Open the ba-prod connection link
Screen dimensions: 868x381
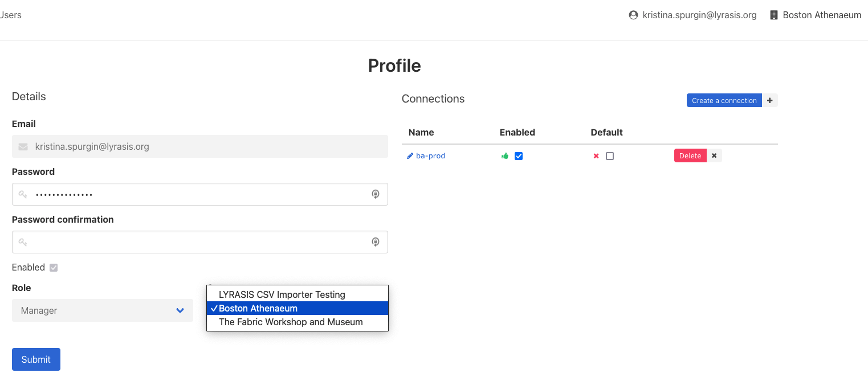430,155
